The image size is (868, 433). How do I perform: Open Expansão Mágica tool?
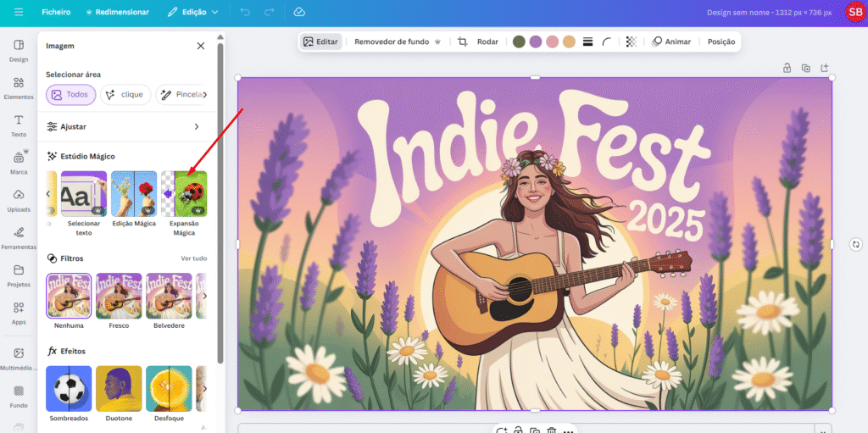coord(184,203)
